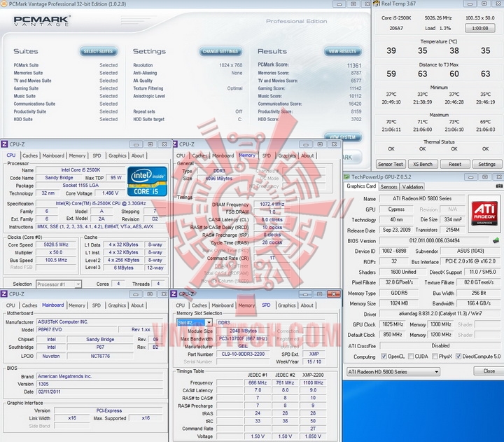Viewport: 504px width, 442px height.
Task: Open the Sensors tab in GPU-Z
Action: coord(388,186)
